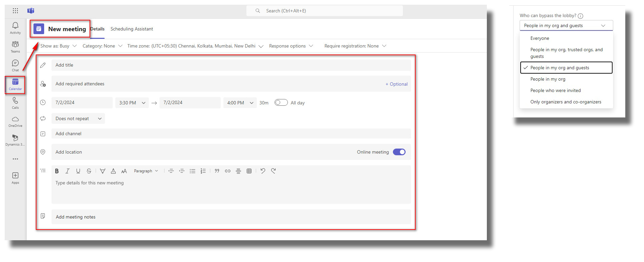Open the lobby bypass combo box
Screen dimensions: 644x262
tap(566, 25)
